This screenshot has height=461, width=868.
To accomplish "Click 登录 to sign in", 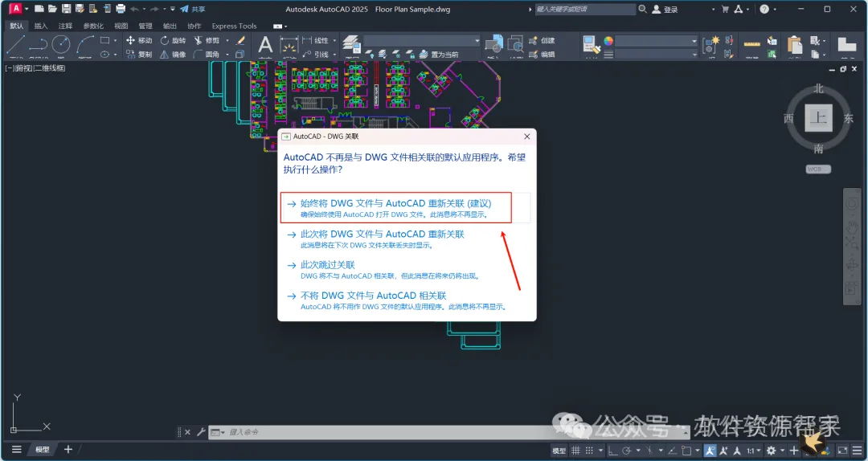I will pos(665,9).
